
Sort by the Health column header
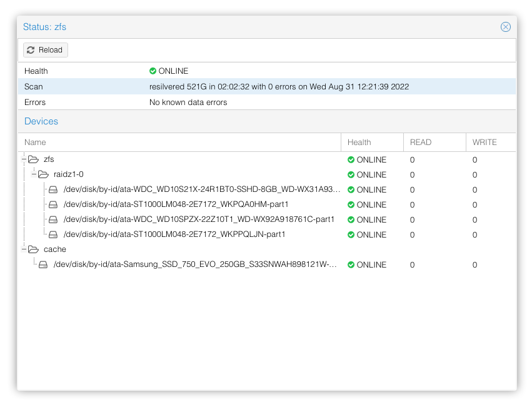(x=372, y=142)
